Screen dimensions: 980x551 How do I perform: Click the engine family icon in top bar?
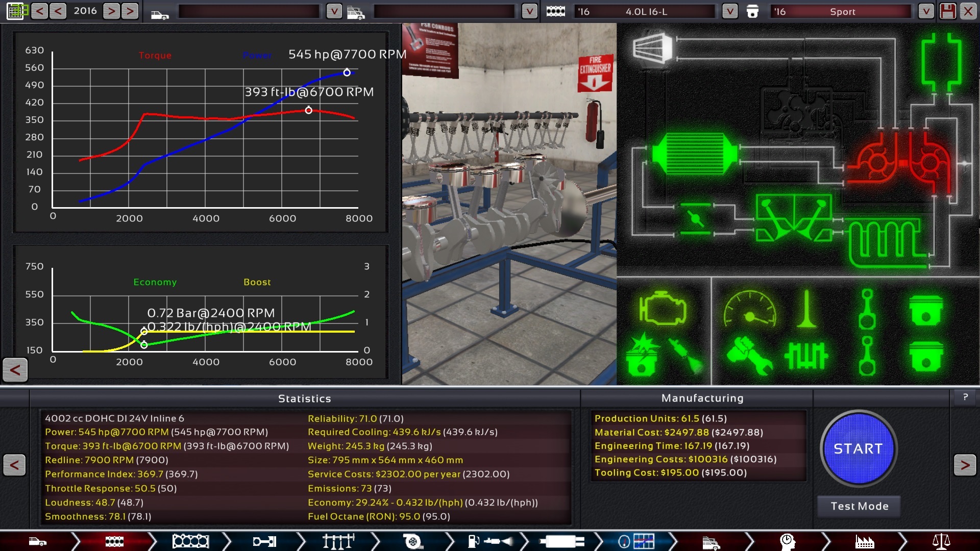tap(555, 11)
